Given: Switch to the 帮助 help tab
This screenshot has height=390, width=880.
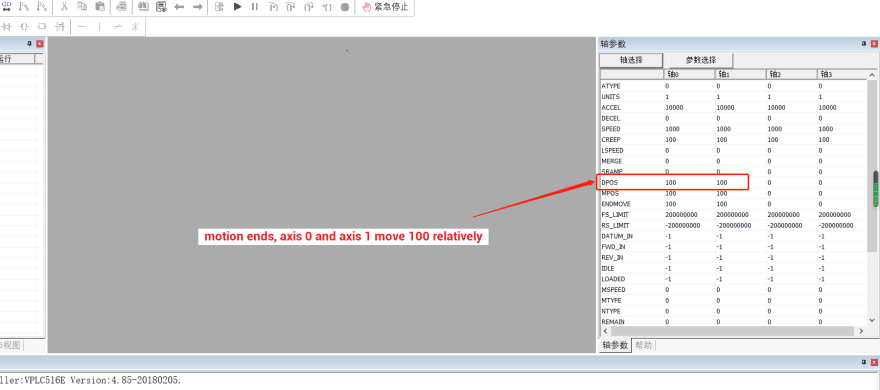Looking at the screenshot, I should pyautogui.click(x=644, y=346).
